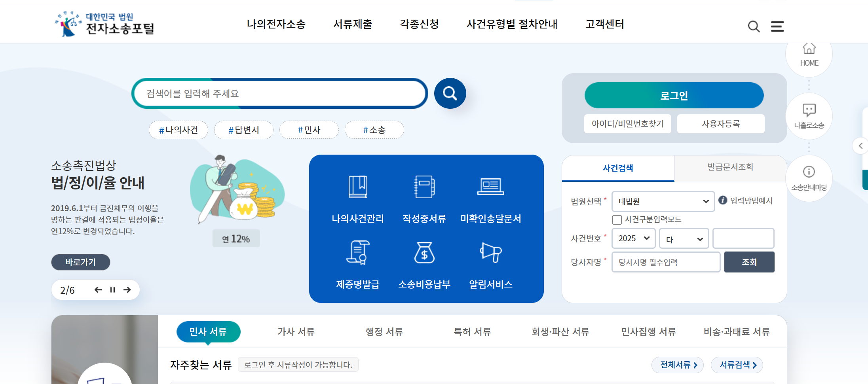
Task: Click 사용자등록 button
Action: (721, 124)
